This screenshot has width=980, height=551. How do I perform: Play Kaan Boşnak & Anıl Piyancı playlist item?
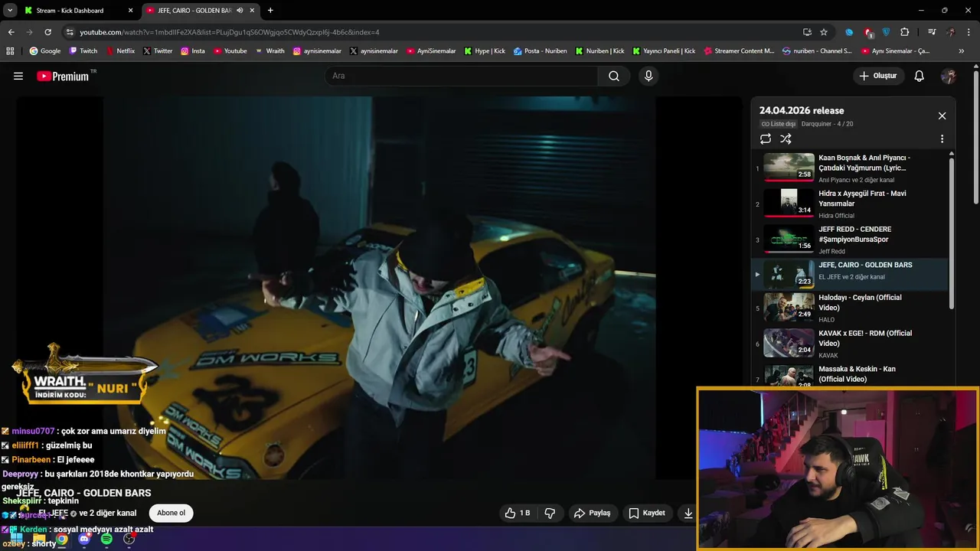[850, 168]
